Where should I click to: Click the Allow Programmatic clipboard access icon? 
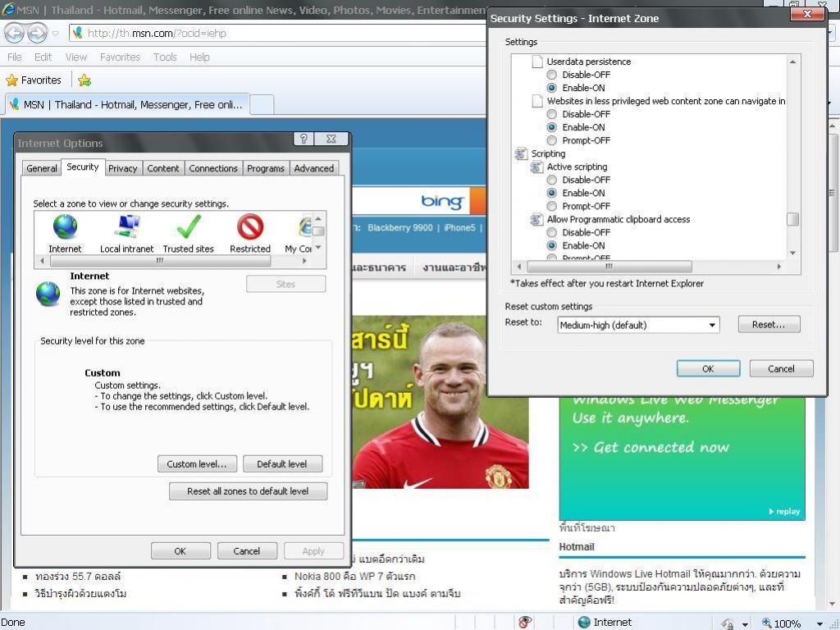pyautogui.click(x=536, y=220)
